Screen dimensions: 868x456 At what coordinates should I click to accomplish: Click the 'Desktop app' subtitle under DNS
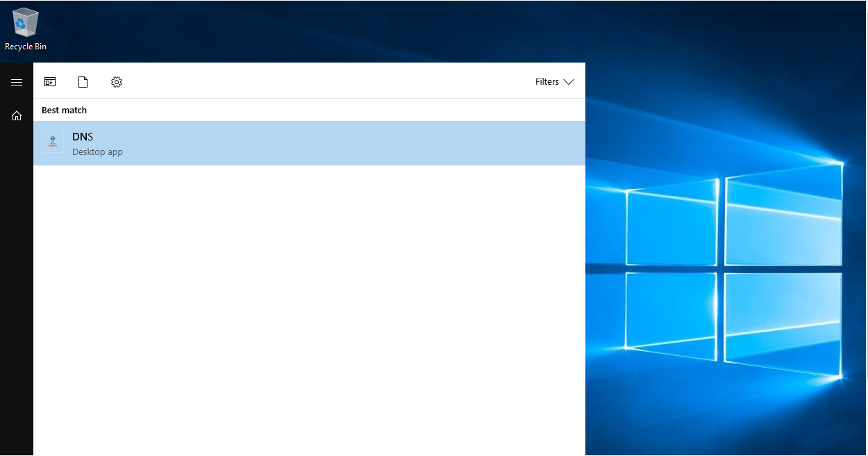pyautogui.click(x=97, y=152)
